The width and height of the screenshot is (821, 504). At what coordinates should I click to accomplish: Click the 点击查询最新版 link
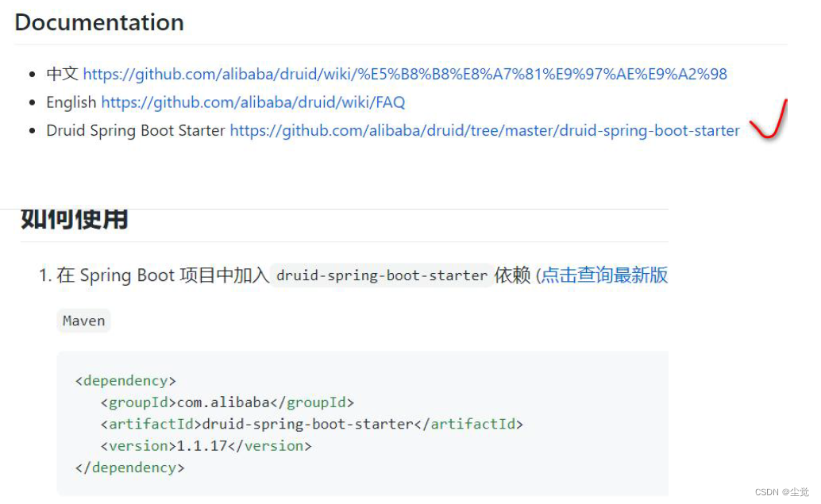pos(605,275)
